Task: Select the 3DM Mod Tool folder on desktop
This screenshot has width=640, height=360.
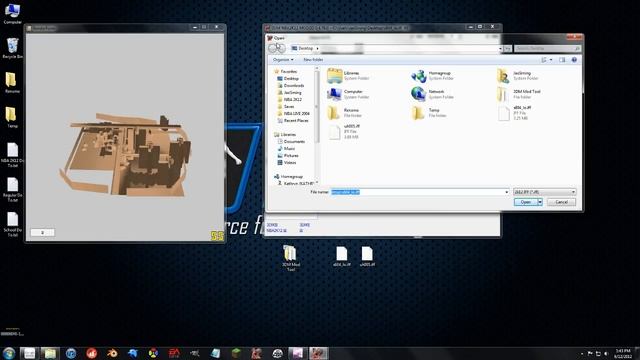Action: [x=290, y=258]
